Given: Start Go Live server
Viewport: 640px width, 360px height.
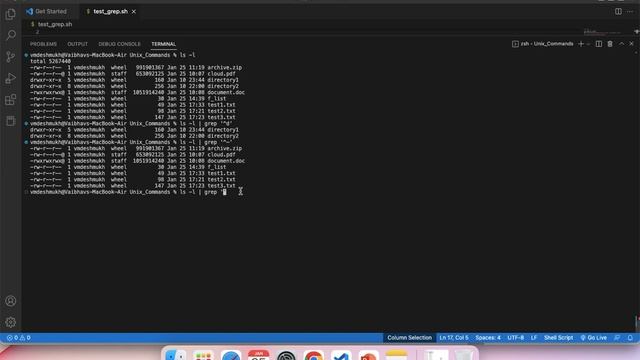Looking at the screenshot, I should click(x=593, y=338).
